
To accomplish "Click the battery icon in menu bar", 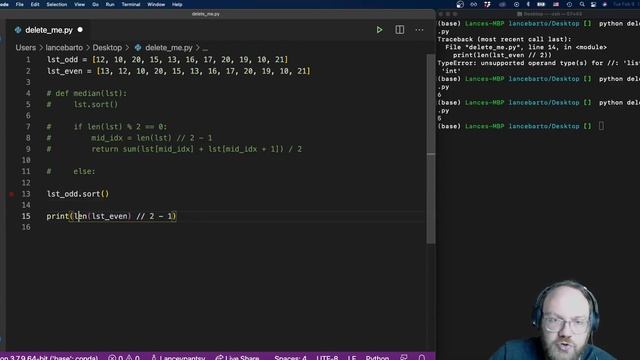I will tap(541, 4).
